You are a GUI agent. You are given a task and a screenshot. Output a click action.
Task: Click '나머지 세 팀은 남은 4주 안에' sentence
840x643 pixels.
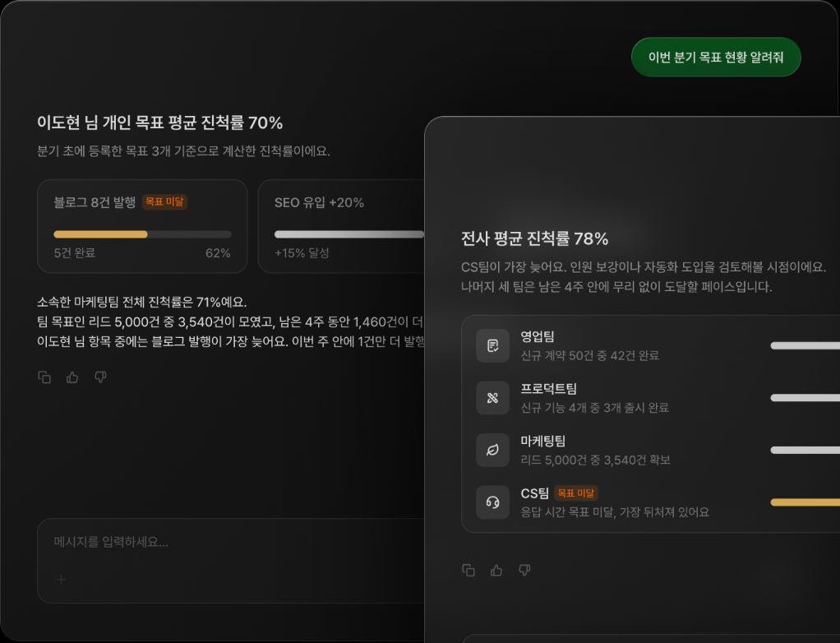tap(616, 287)
